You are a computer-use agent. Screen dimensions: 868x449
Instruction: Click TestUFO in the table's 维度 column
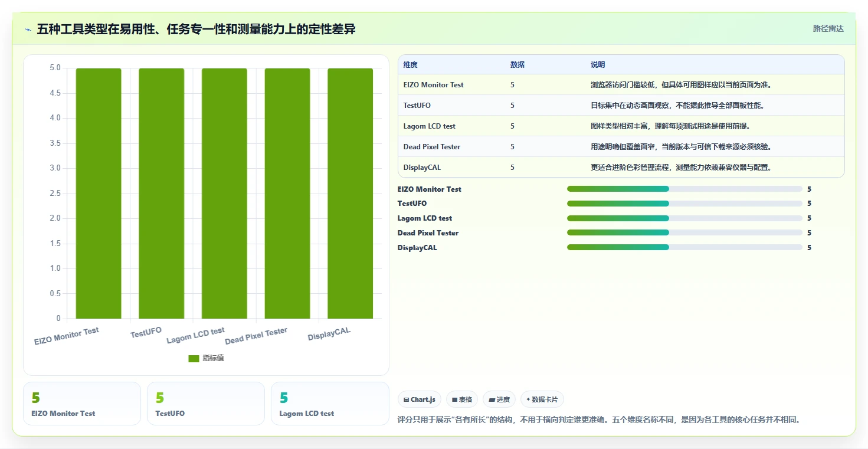tap(417, 106)
